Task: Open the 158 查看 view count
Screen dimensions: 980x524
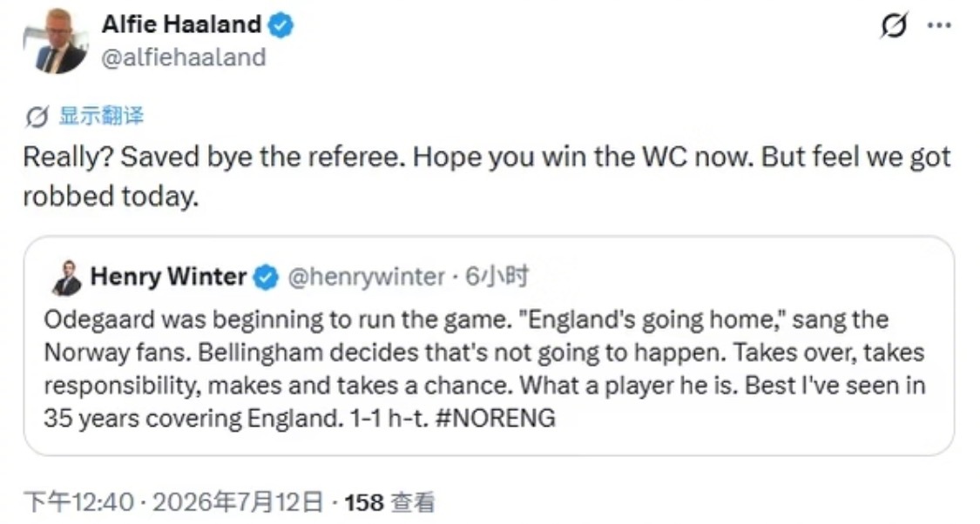Action: pos(389,501)
